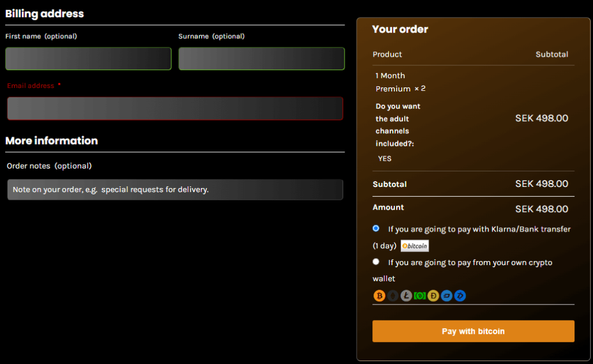Click the Surname input field

[x=261, y=58]
